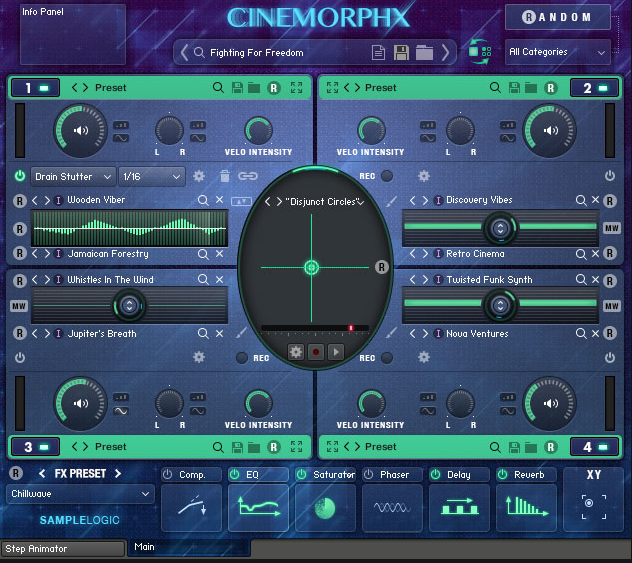Go to previous FX PRESET
The width and height of the screenshot is (632, 563).
pyautogui.click(x=42, y=474)
